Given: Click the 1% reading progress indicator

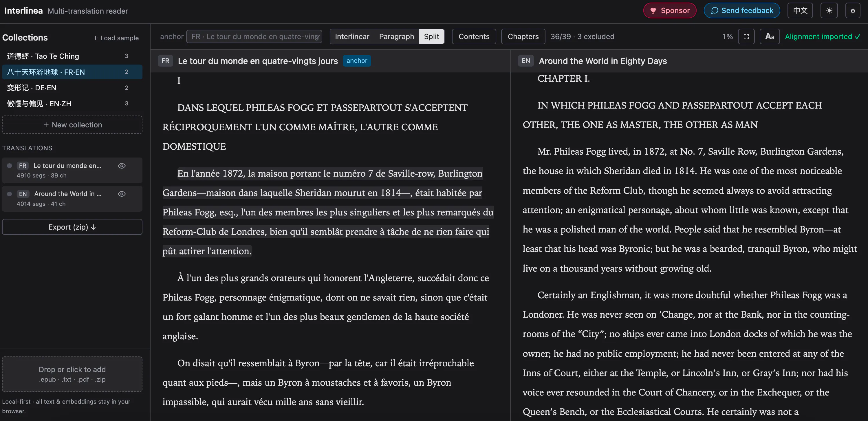Looking at the screenshot, I should point(727,36).
